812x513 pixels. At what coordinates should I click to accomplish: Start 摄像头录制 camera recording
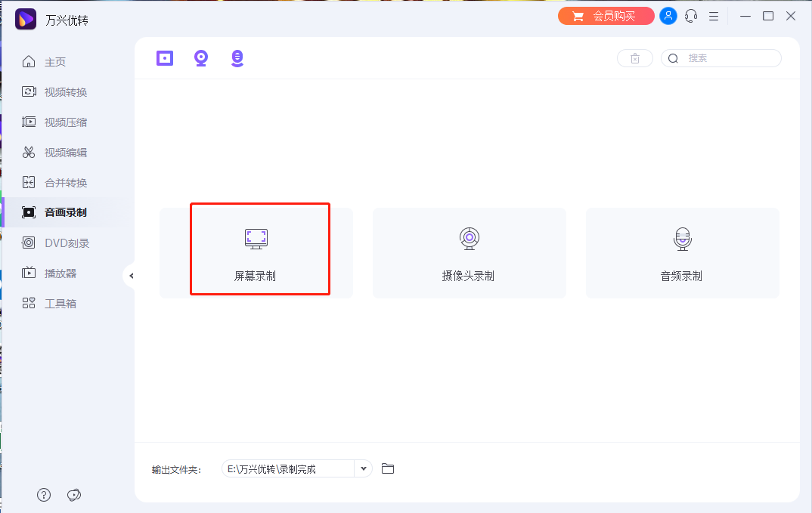click(469, 252)
